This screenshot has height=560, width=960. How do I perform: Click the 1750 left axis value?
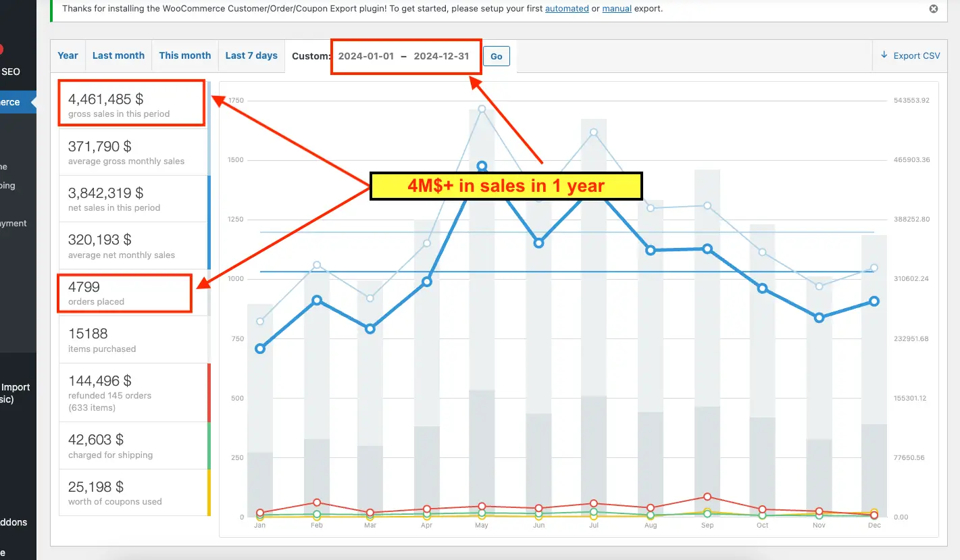point(235,101)
